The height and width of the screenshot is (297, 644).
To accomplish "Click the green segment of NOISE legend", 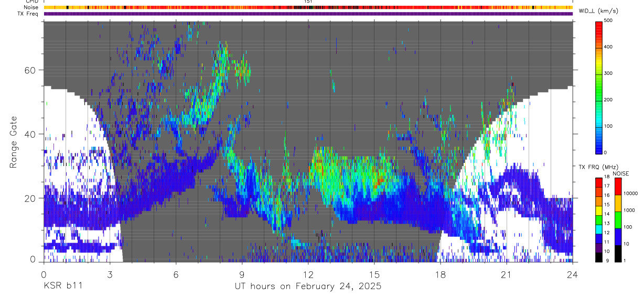I will pos(618,220).
